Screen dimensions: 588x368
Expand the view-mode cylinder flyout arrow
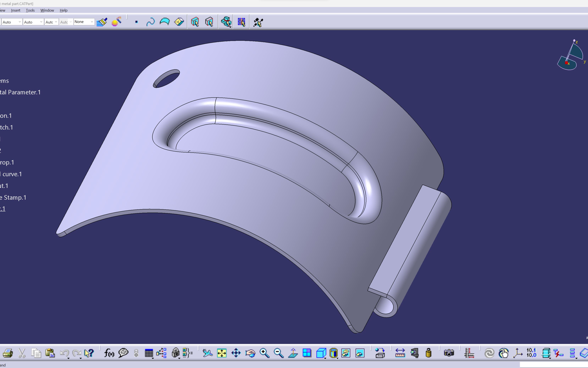coord(337,358)
